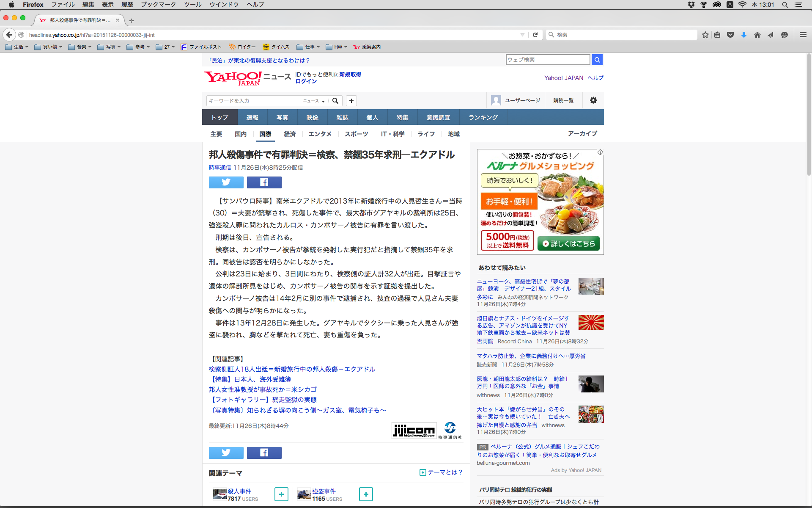Show URL history dropdown arrow
The width and height of the screenshot is (812, 508).
click(522, 35)
